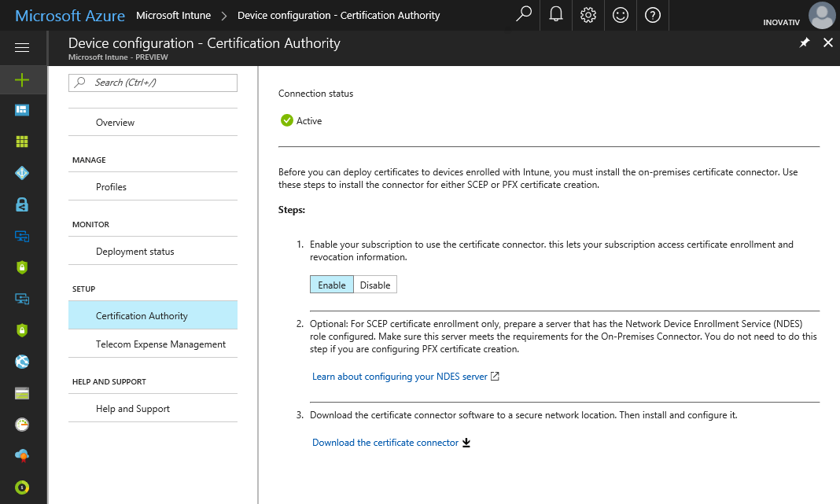
Task: Click Learn about configuring your NDES server
Action: tap(400, 377)
